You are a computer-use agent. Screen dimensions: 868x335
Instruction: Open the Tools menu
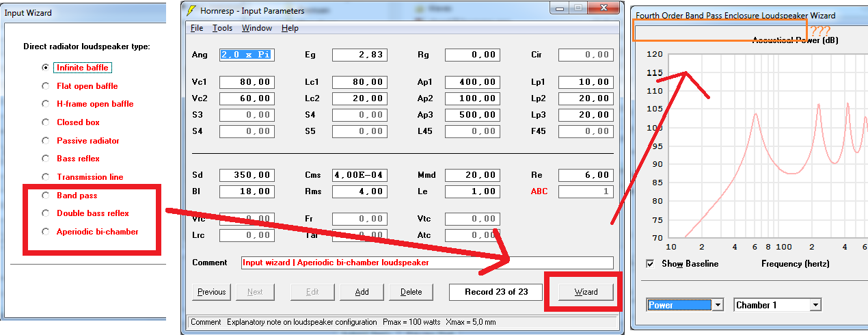pyautogui.click(x=222, y=28)
